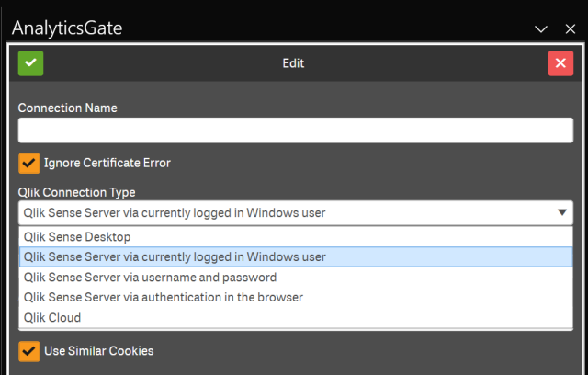Collapse the Qlik Connection Type dropdown arrow

point(560,213)
